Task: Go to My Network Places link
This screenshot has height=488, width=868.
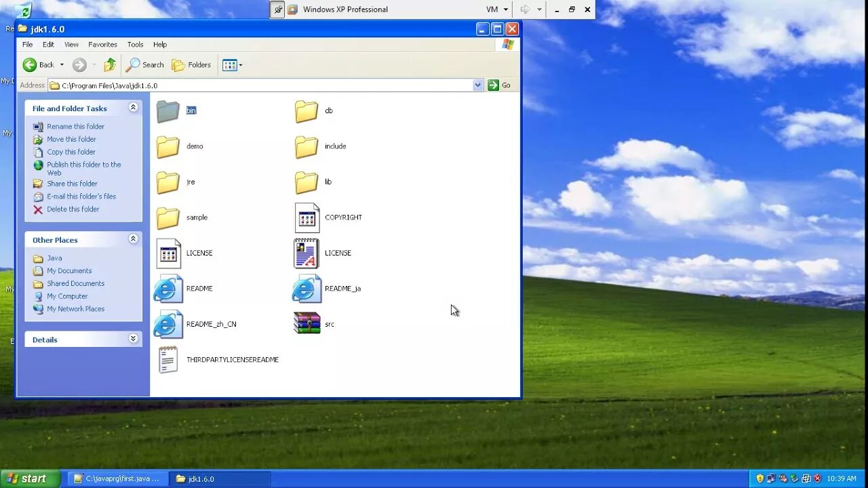Action: click(x=75, y=309)
